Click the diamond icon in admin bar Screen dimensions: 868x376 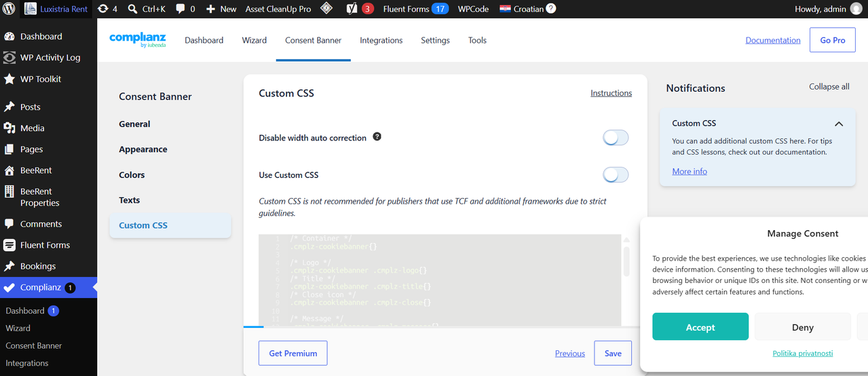[326, 9]
